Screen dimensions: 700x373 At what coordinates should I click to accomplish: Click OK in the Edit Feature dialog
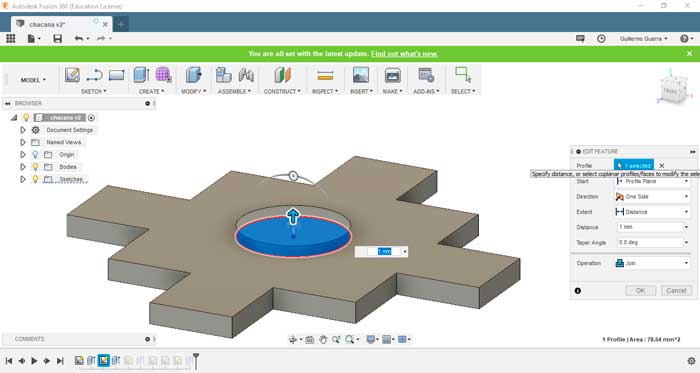(x=641, y=290)
